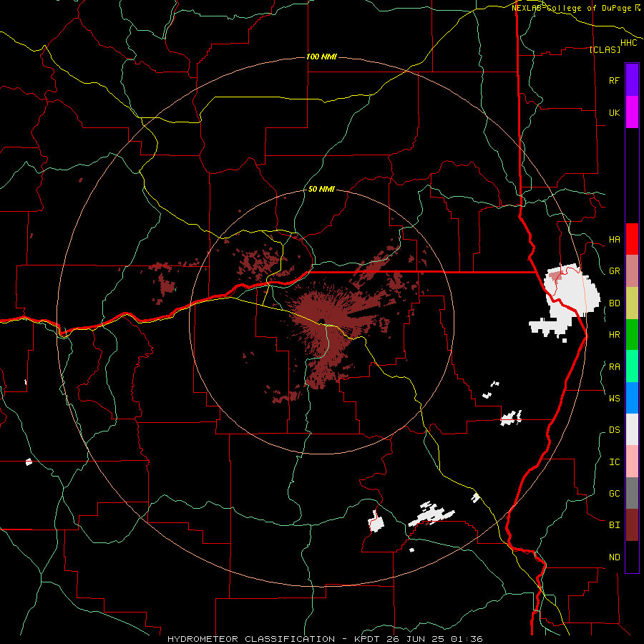This screenshot has width=644, height=644.
Task: Select the BD yellow legend block
Action: click(632, 303)
